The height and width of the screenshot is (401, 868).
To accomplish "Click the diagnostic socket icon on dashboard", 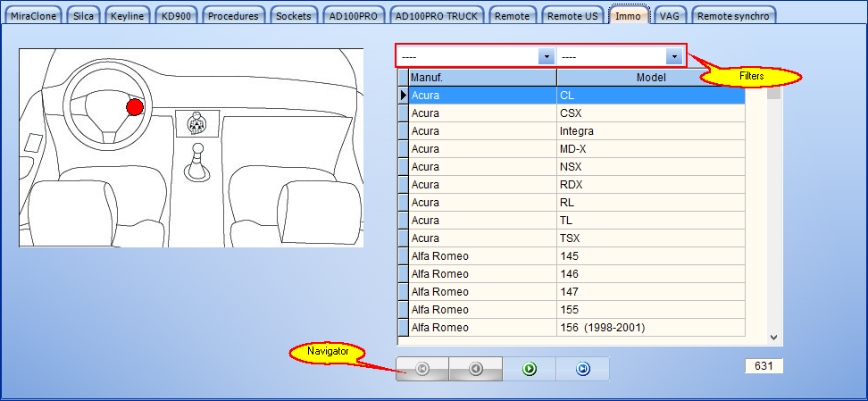I will (197, 123).
